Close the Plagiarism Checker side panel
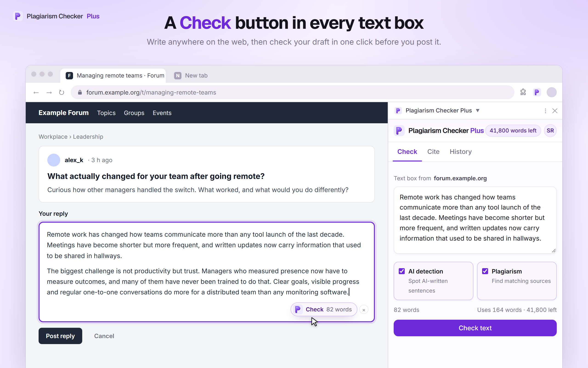588x368 pixels. click(555, 111)
